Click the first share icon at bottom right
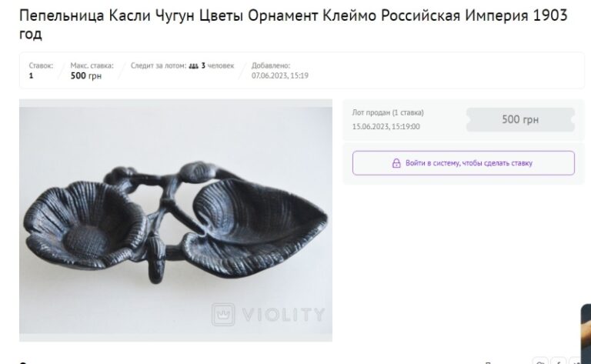 click(540, 360)
